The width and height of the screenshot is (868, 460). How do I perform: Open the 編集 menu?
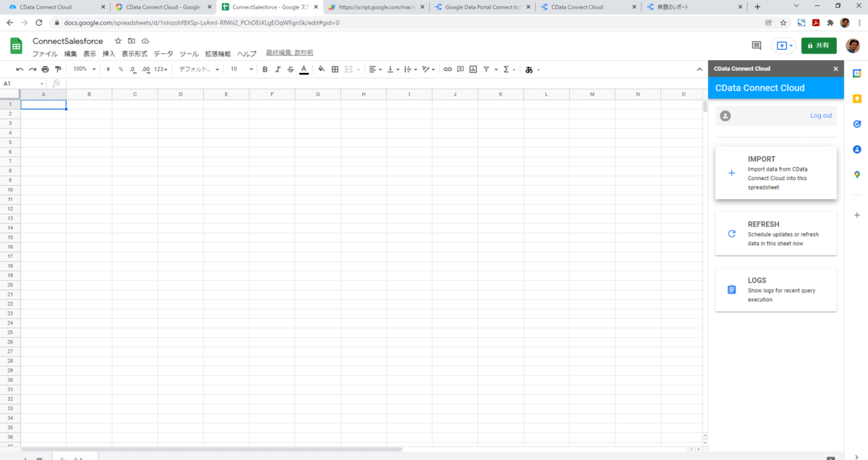70,54
